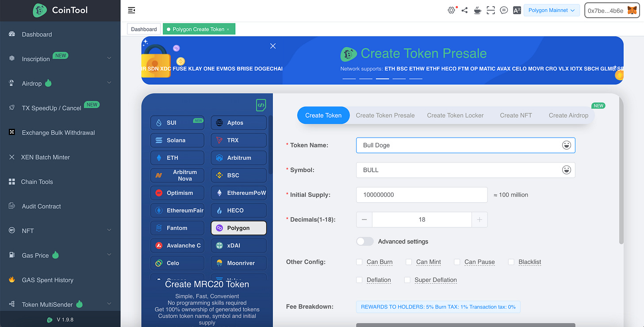Check the Deflation checkbox
644x327 pixels.
359,280
